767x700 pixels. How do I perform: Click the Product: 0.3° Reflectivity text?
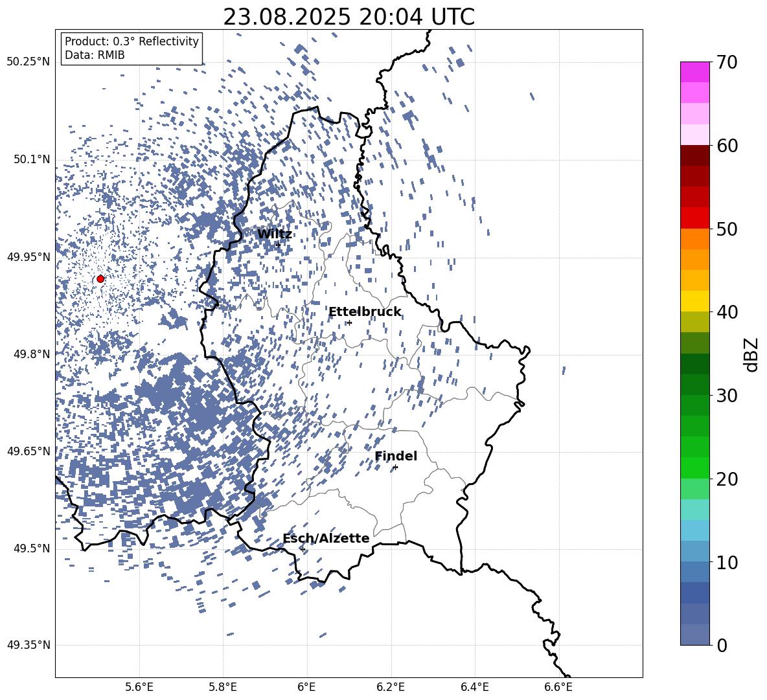pyautogui.click(x=132, y=41)
